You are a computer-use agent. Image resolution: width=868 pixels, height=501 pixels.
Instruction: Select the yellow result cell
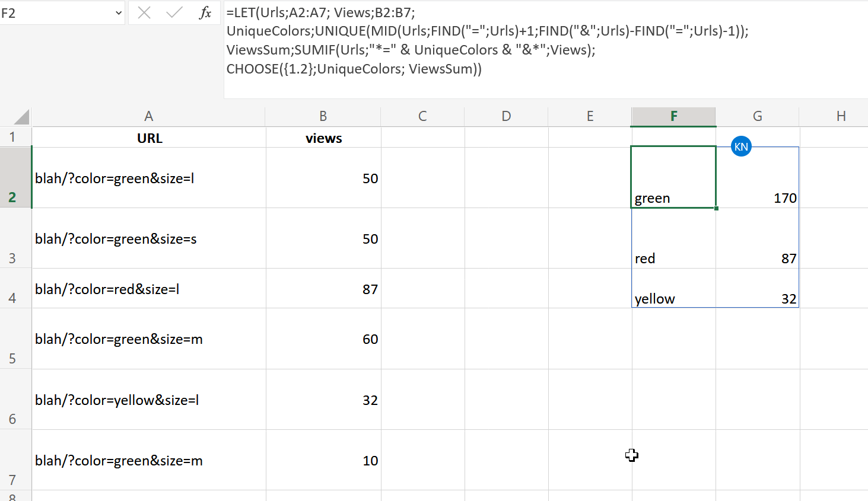point(673,288)
